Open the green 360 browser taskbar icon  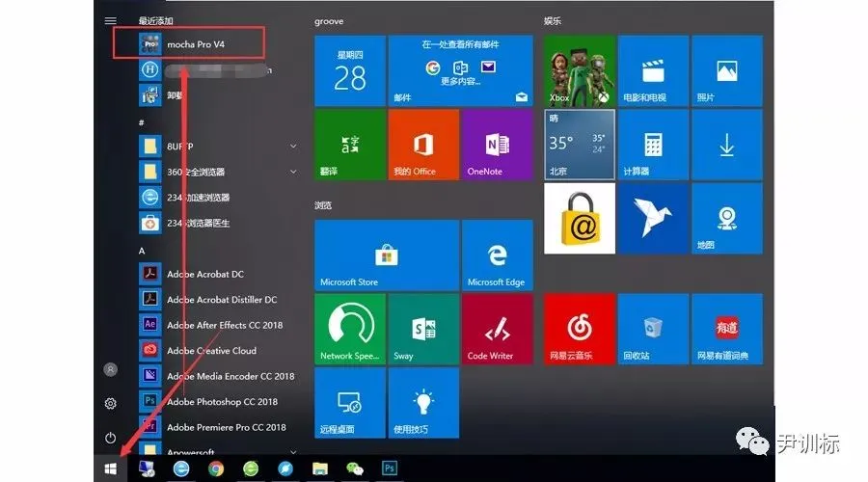click(251, 469)
